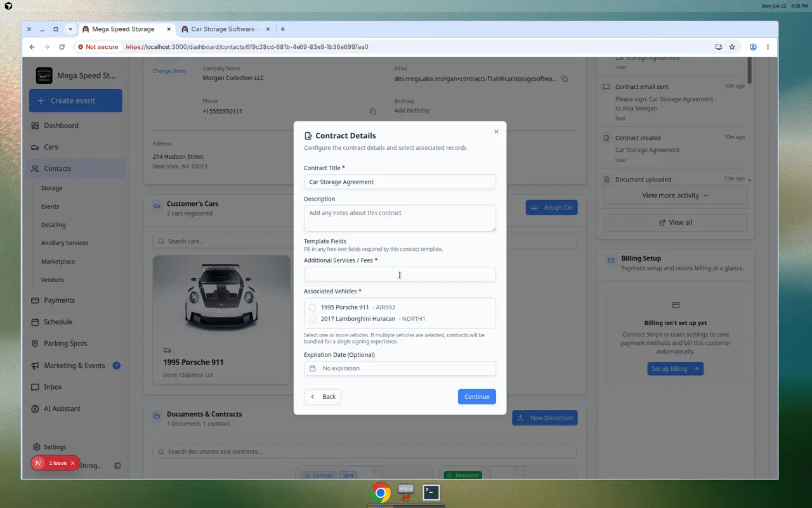Viewport: 812px width, 508px height.
Task: Click the Inbox message icon in sidebar
Action: 35,387
